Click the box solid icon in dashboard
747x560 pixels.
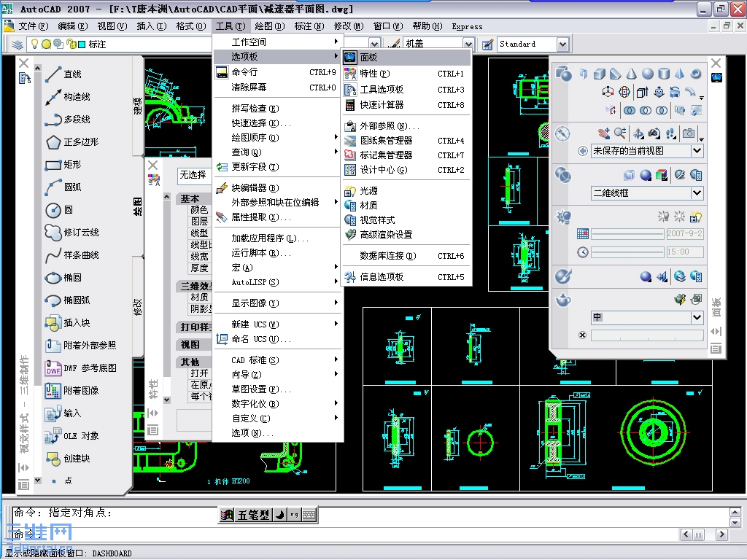[600, 74]
